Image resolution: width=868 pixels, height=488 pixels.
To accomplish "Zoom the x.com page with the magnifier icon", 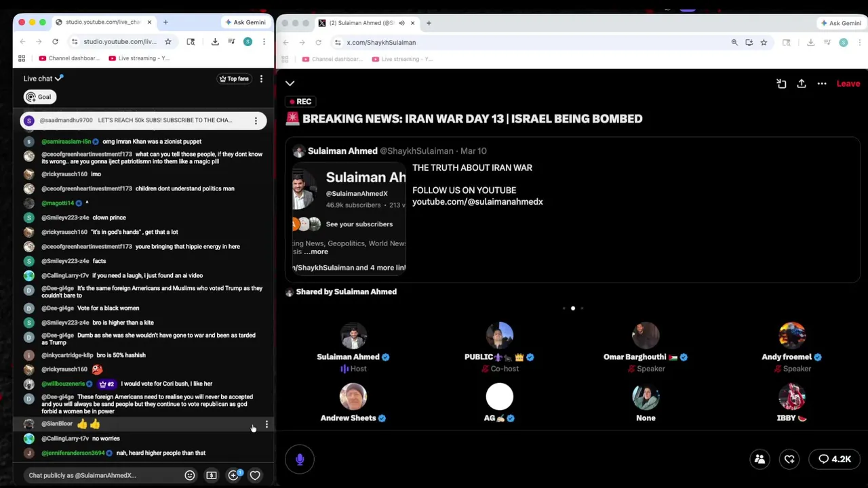I will point(734,42).
